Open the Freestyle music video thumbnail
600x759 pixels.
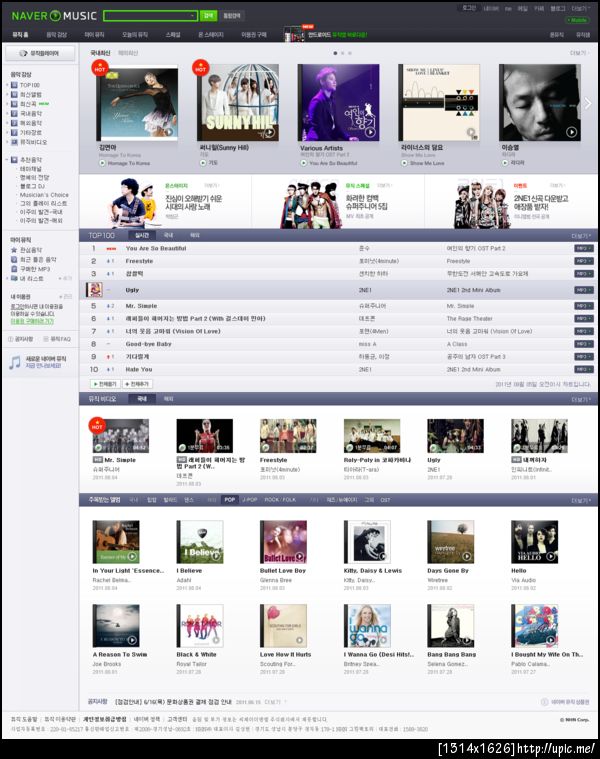click(x=288, y=436)
